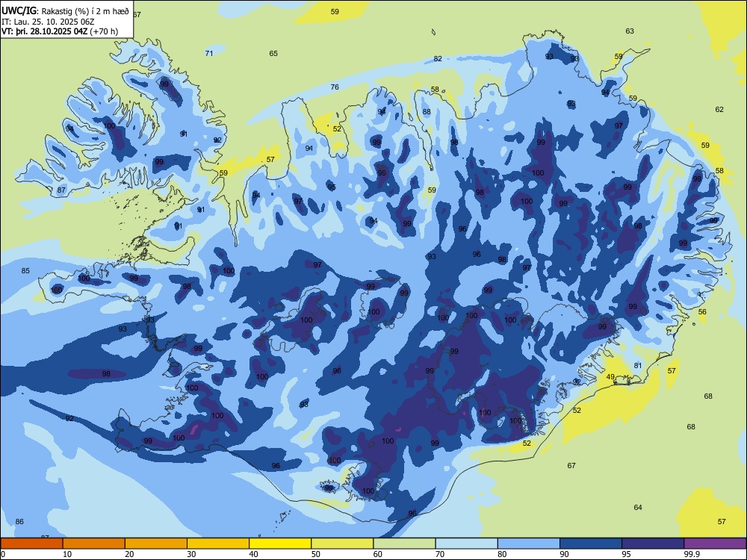The width and height of the screenshot is (747, 560).
Task: Click the title 'UWC/IG: Rakastig (%) í 2 m hæð'
Action: tap(65, 11)
